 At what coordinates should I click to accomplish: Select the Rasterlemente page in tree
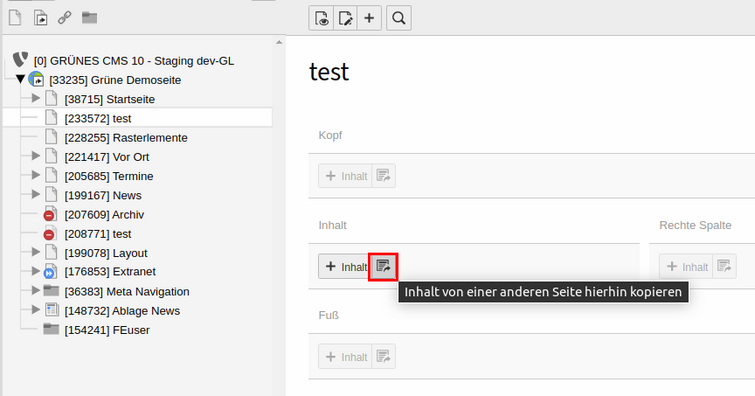[x=126, y=138]
